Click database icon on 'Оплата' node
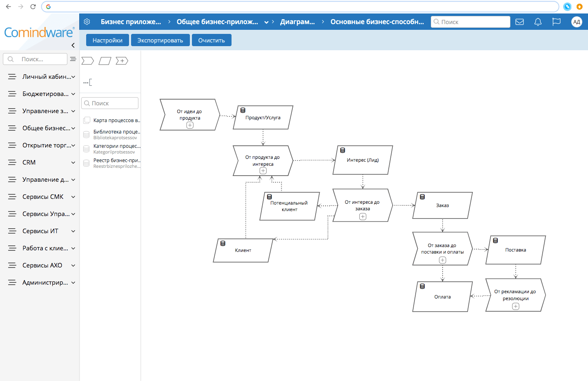588x381 pixels. click(x=422, y=286)
